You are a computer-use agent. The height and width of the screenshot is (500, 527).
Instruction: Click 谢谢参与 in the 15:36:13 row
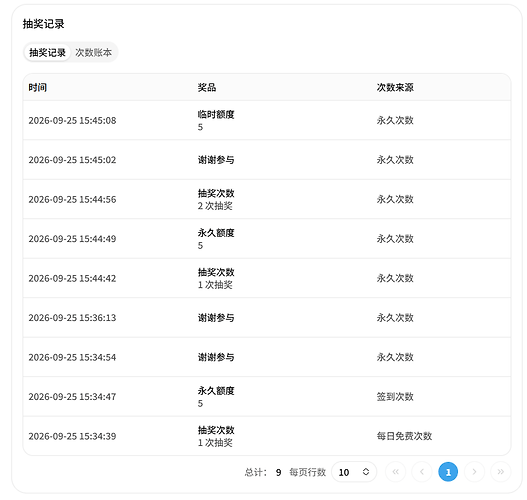[216, 318]
